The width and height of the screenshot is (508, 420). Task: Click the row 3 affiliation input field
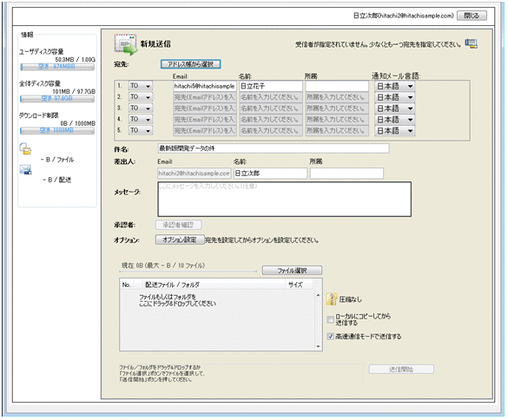337,108
